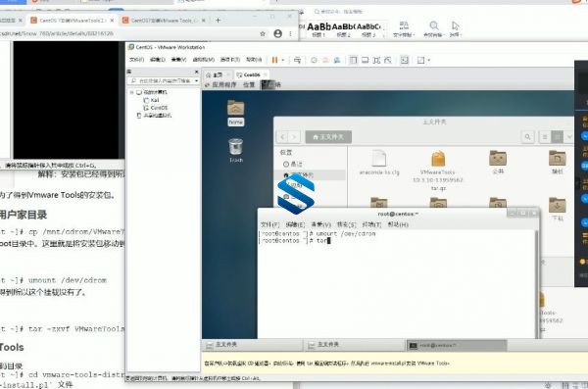Viewport: 588px width, 389px height.
Task: Open the terminal's 终端(T) menu
Action: tap(371, 224)
